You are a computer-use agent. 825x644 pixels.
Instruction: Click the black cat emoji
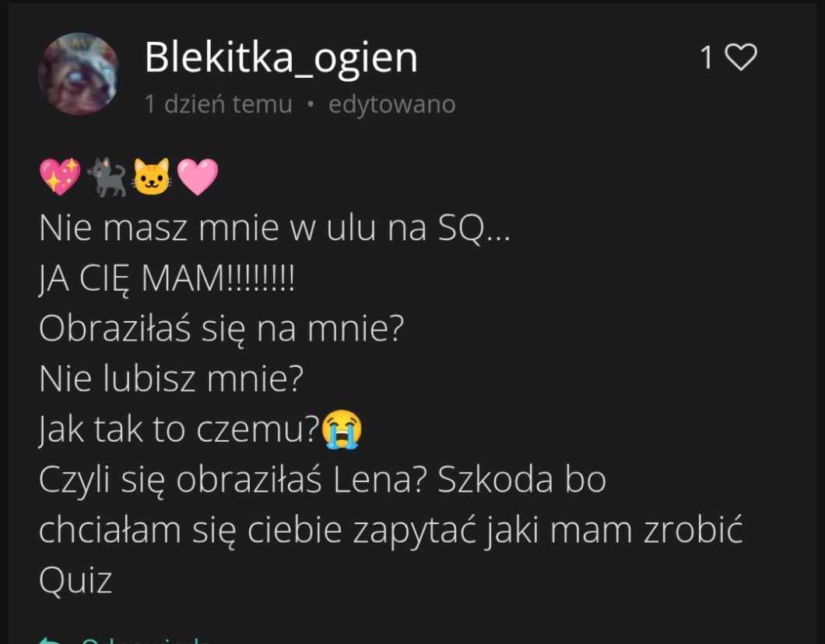pos(107,177)
